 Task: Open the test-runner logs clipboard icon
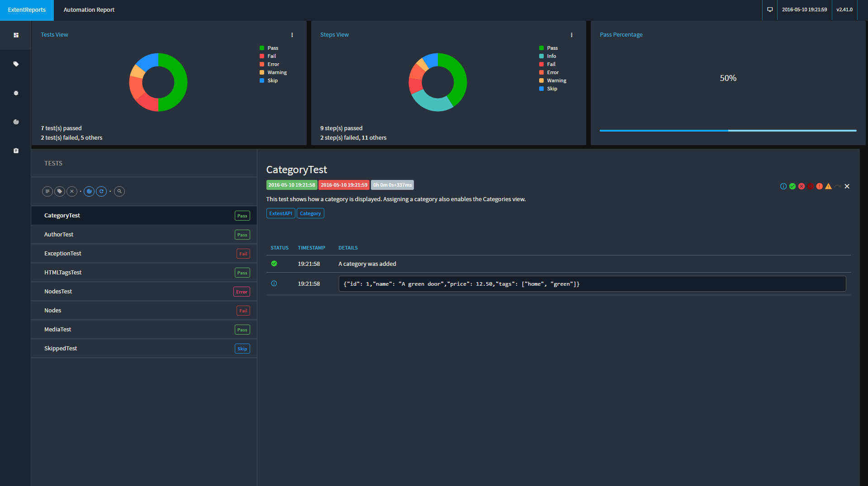pos(16,151)
